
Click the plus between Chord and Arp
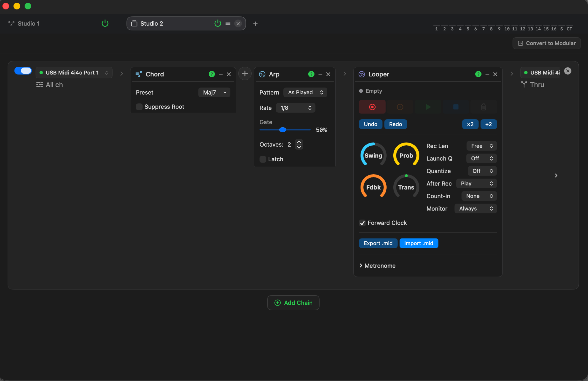245,74
